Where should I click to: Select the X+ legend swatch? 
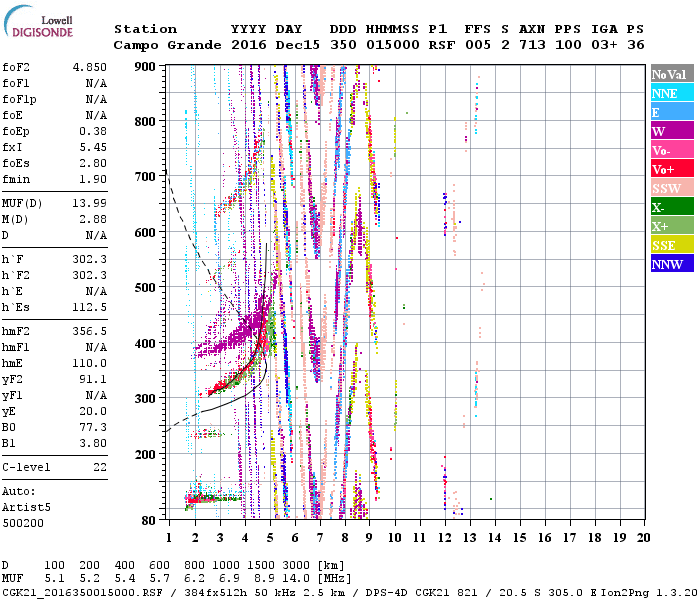click(672, 226)
